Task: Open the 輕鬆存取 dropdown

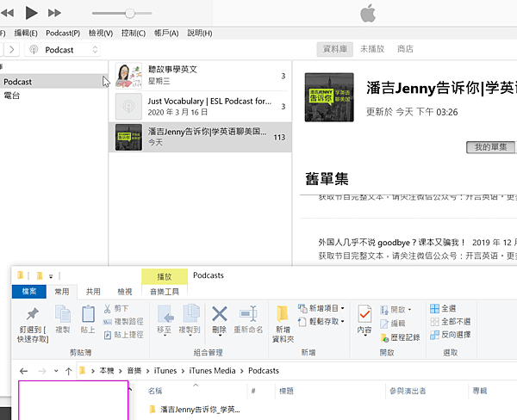Action: [x=321, y=321]
